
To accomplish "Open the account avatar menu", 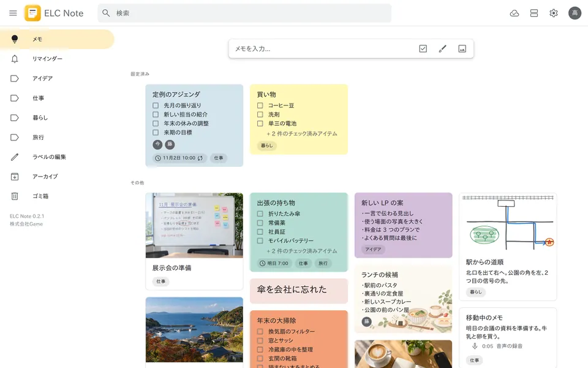I will click(575, 13).
